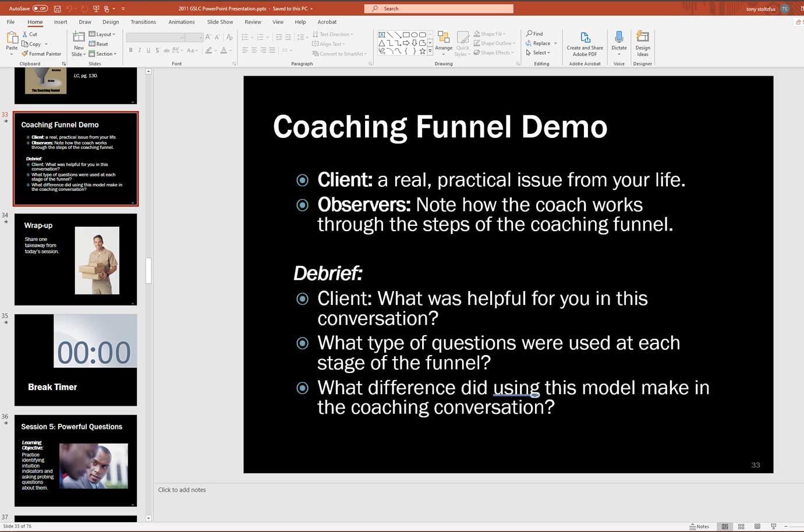Click the underlined word using on slide
804x532 pixels.
[516, 388]
